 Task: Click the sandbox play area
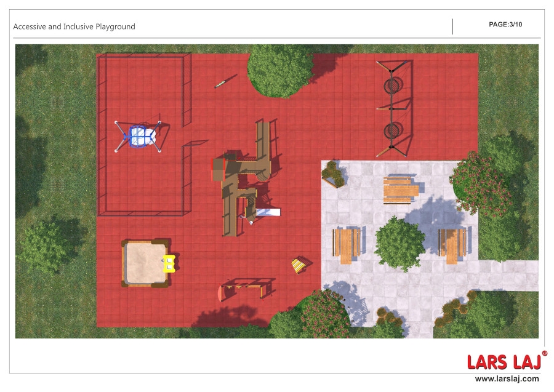tap(145, 263)
